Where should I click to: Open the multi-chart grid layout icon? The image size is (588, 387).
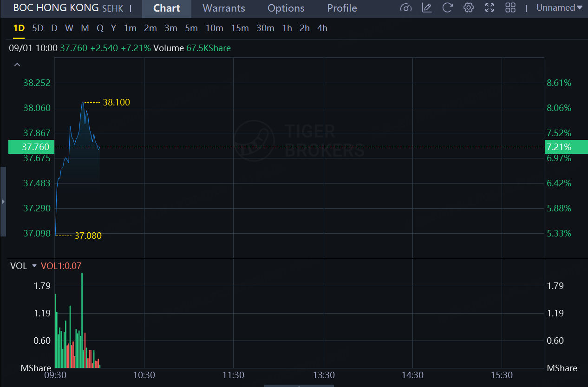coord(510,8)
